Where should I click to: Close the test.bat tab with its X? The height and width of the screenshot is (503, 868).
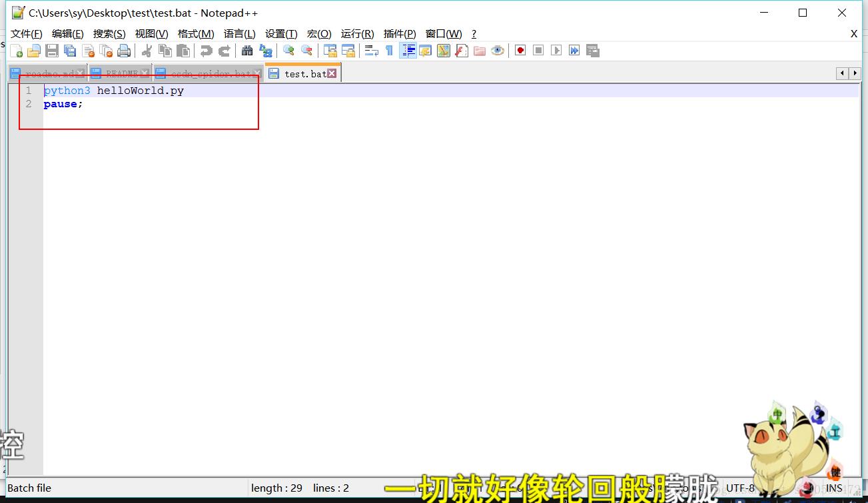coord(332,73)
